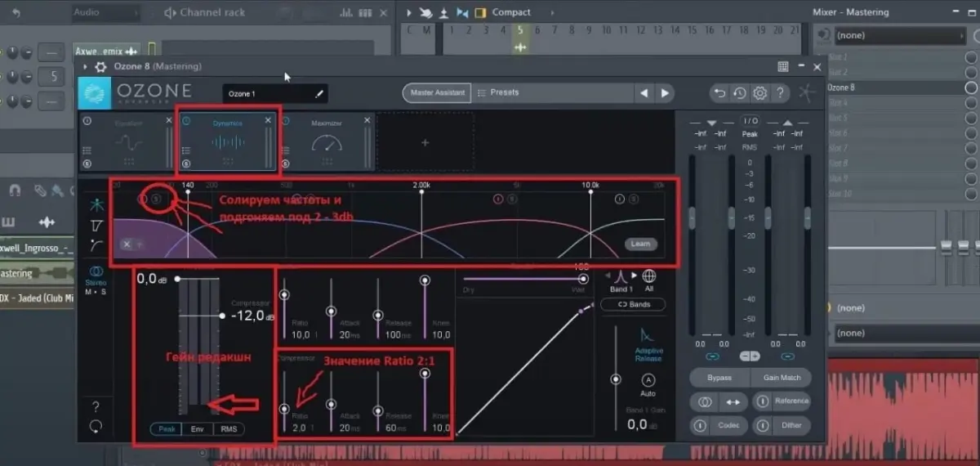Open the I/O meter options
The height and width of the screenshot is (466, 980).
(x=750, y=121)
